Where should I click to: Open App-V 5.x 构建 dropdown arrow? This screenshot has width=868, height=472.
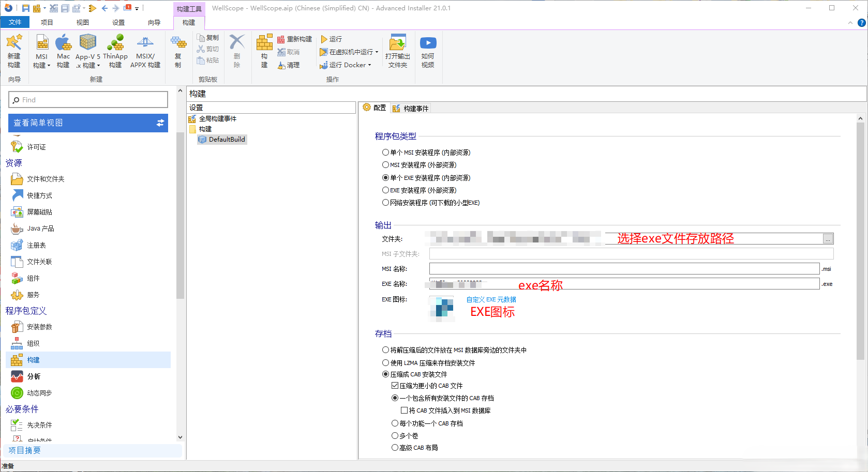98,66
